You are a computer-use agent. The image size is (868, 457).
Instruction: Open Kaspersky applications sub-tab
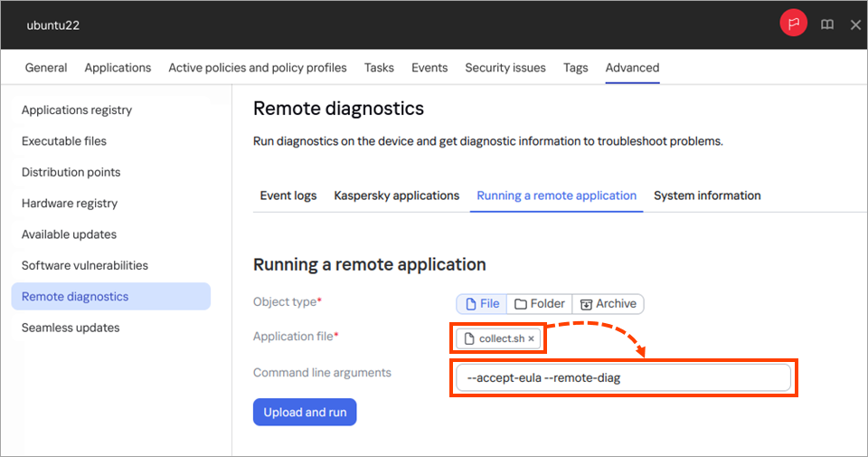click(396, 195)
